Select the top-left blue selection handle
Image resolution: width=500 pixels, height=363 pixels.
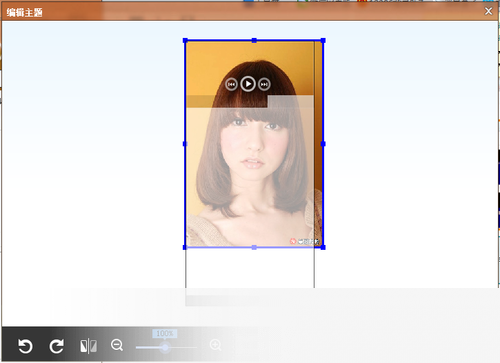click(x=185, y=41)
